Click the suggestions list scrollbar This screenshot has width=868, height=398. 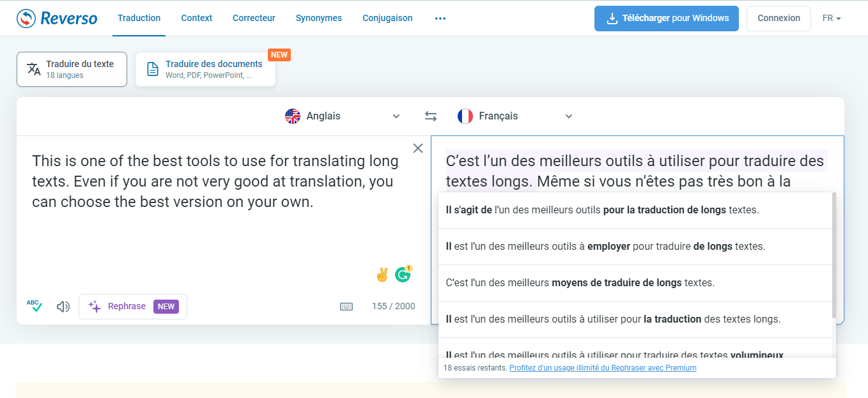tap(833, 256)
